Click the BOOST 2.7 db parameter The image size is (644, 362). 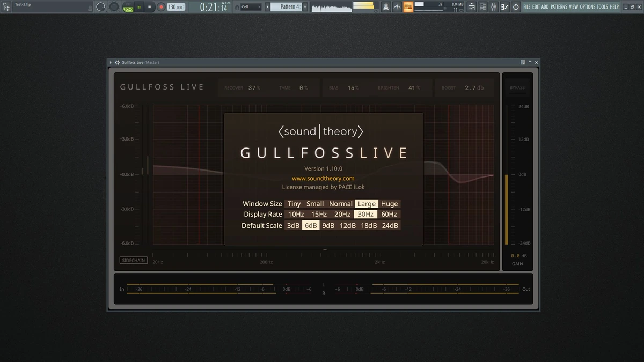coord(463,87)
